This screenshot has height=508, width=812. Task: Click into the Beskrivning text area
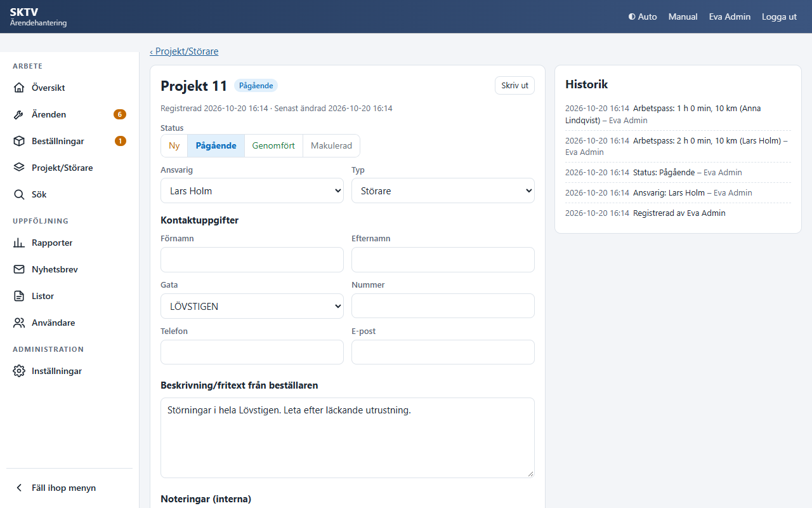[x=348, y=438]
